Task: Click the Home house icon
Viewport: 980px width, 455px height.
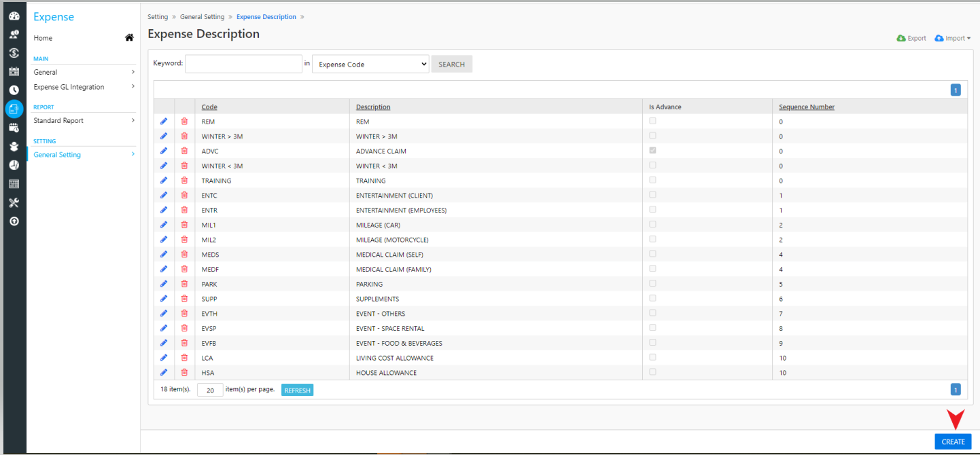Action: click(x=129, y=38)
